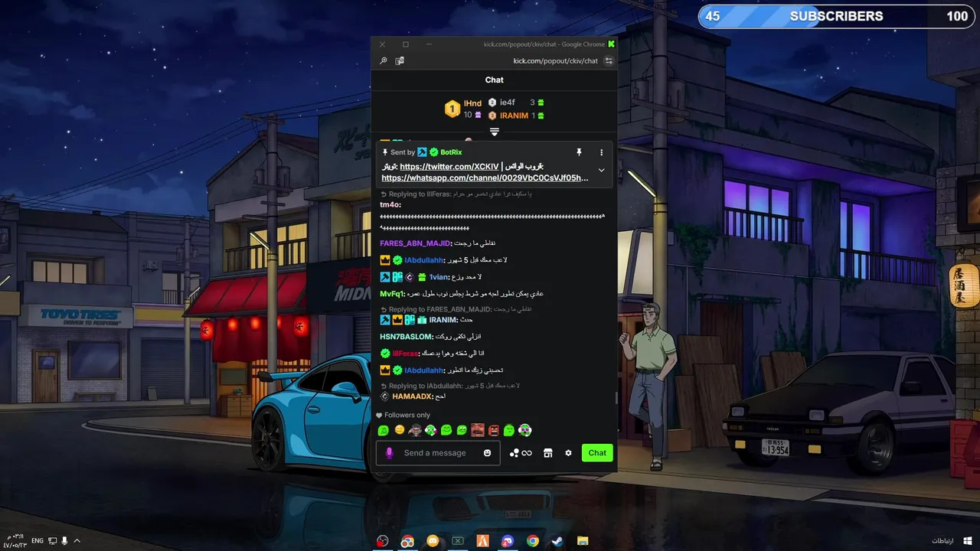Collapse the gift leaderboard with the arrow handle
980x551 pixels.
495,132
